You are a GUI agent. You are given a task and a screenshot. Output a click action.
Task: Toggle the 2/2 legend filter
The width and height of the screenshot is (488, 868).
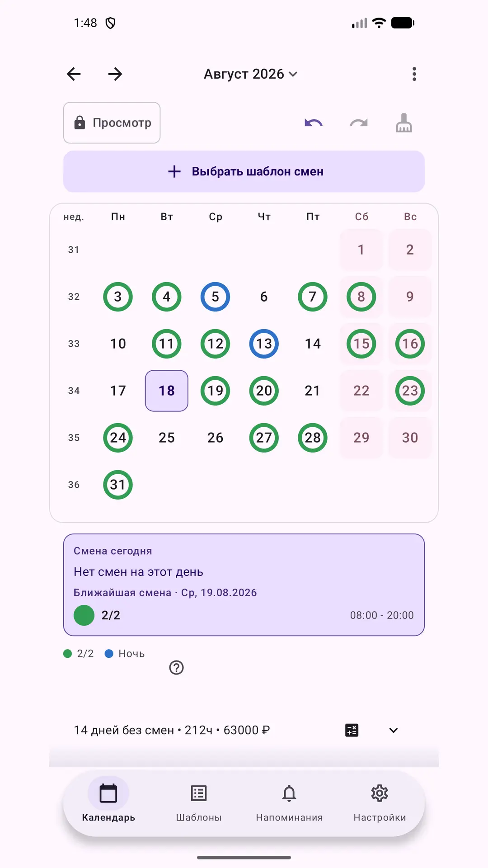coord(79,654)
